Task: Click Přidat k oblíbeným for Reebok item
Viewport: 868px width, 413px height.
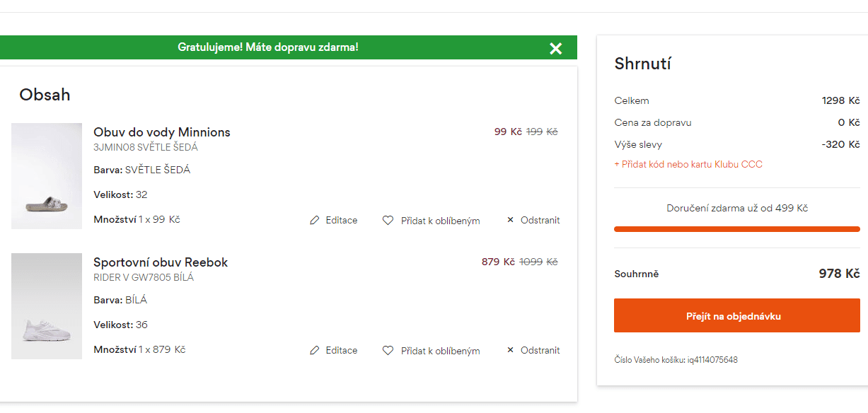Action: point(441,351)
